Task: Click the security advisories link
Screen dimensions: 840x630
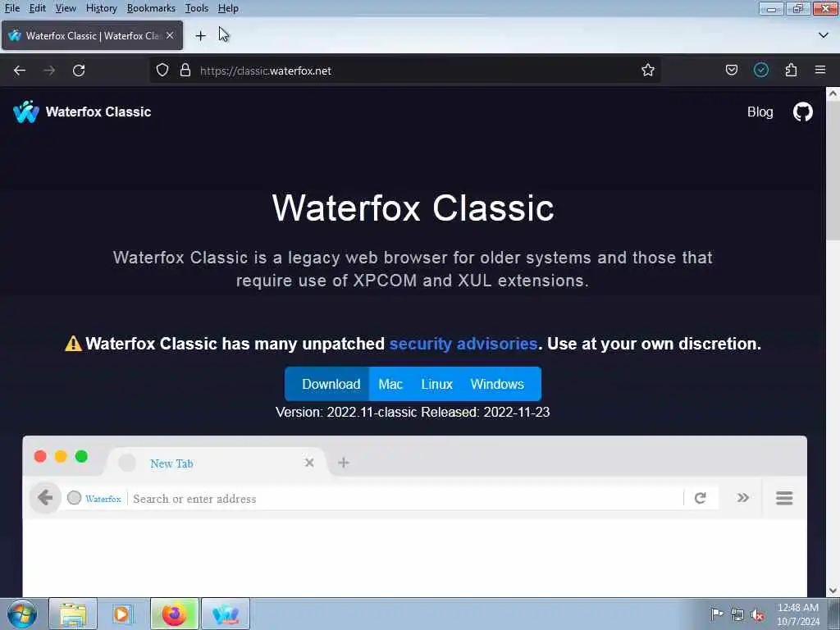Action: point(463,344)
